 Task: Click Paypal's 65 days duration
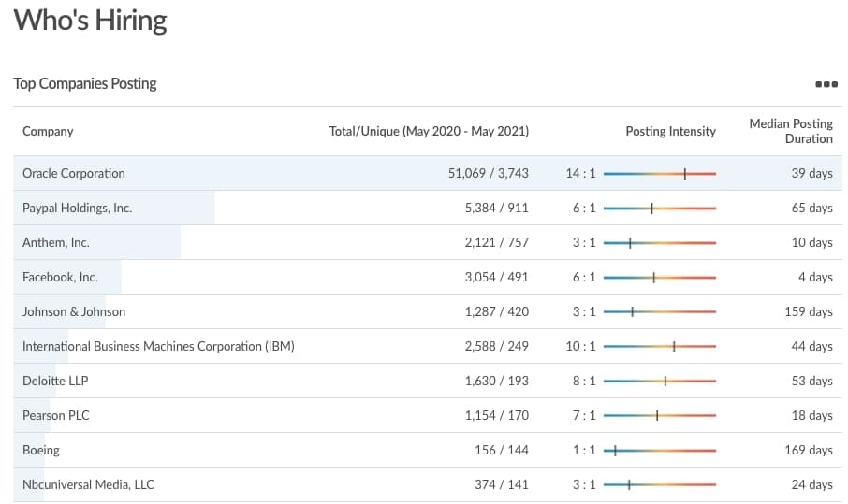tap(811, 208)
